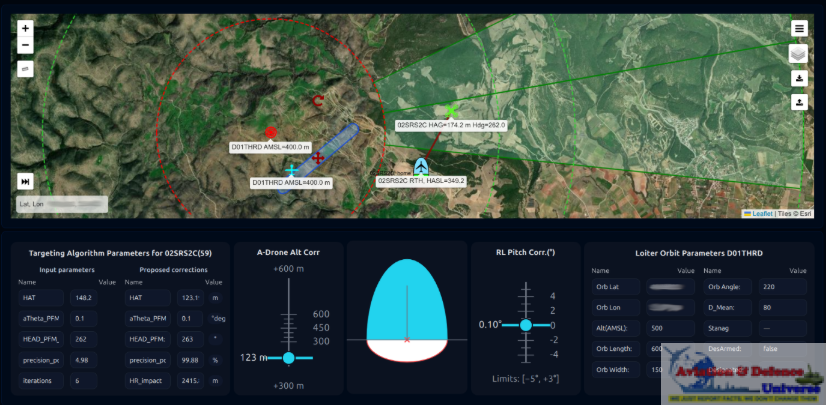The image size is (826, 405).
Task: Open the hamburger menu on the map
Action: point(799,28)
